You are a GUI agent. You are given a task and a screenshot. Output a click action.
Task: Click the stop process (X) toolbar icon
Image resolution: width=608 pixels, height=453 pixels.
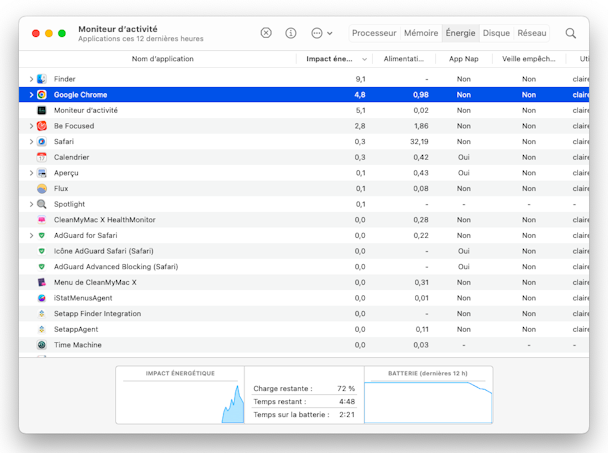point(266,33)
